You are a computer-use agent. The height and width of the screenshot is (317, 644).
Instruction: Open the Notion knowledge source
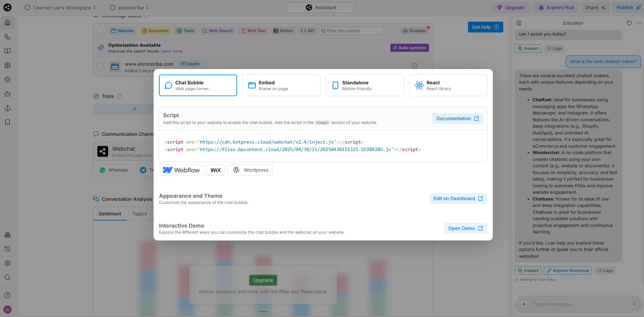283,30
